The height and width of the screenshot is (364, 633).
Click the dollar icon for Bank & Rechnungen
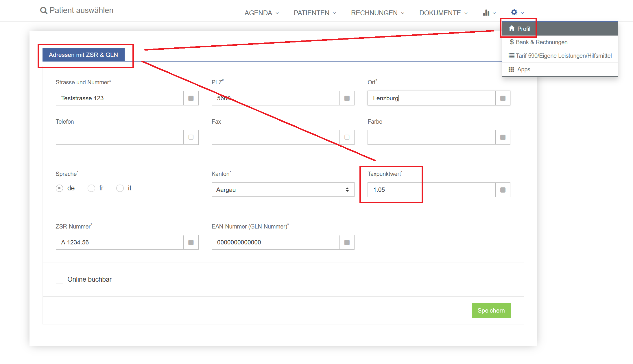(x=512, y=42)
